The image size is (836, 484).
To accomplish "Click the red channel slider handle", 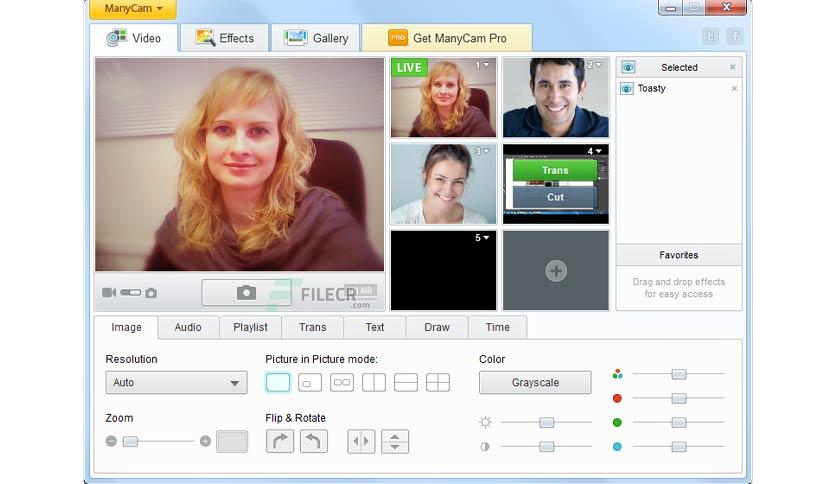I will tap(679, 398).
